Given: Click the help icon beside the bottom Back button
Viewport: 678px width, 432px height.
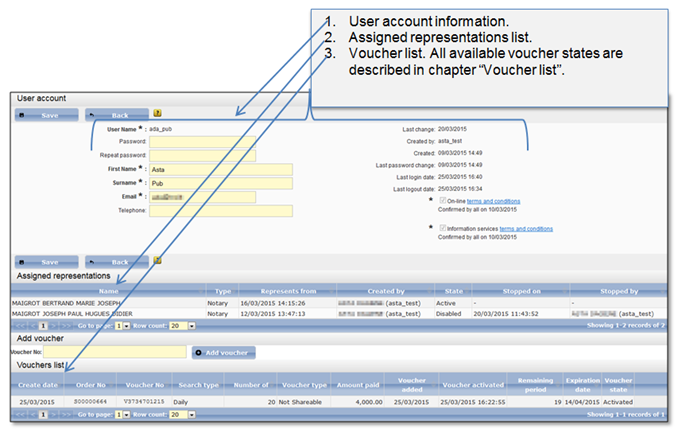Looking at the screenshot, I should tap(157, 260).
